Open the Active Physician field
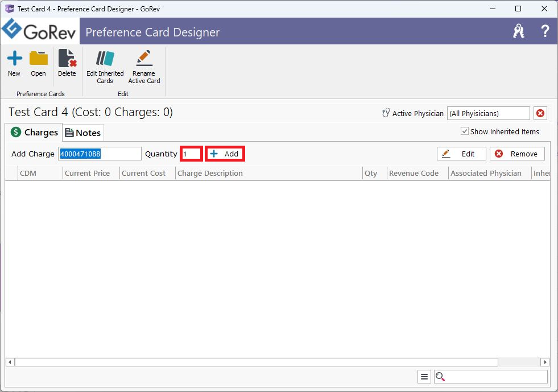Screen dimensions: 558x392 click(489, 113)
